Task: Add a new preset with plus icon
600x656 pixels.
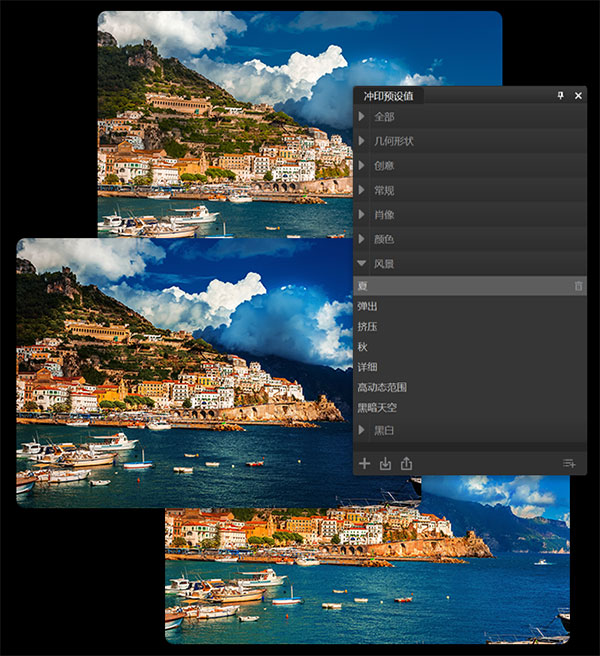Action: tap(364, 463)
